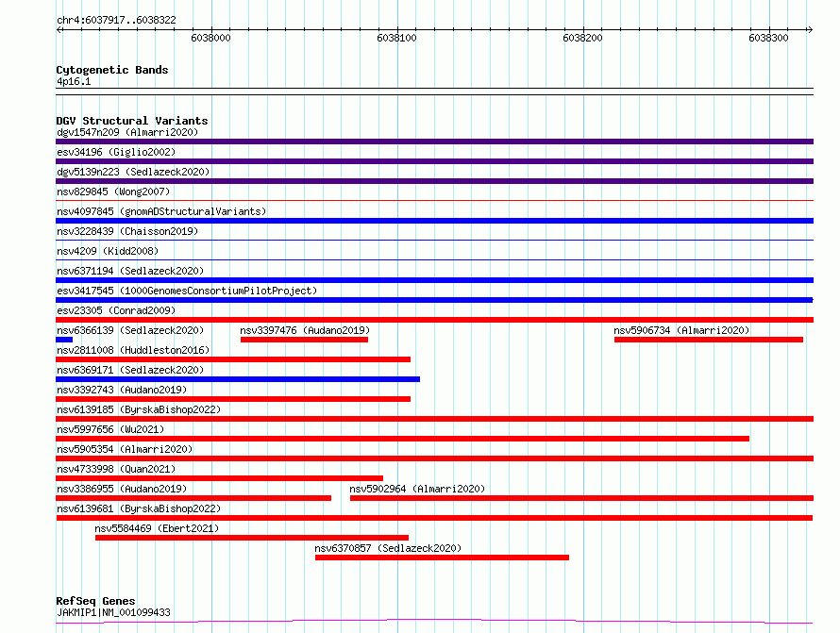
Task: Click the 6038200 ruler tick label
Action: (x=582, y=38)
